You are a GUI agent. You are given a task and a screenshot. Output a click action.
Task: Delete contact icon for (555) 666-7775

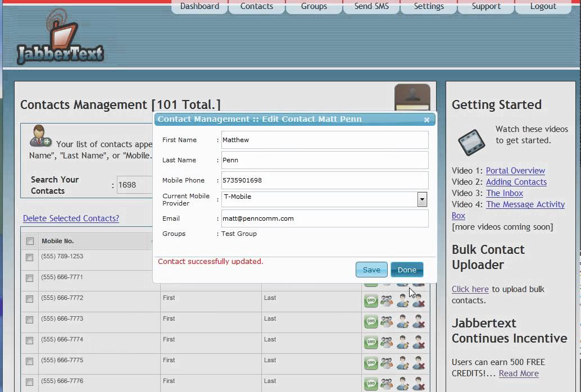click(x=419, y=363)
